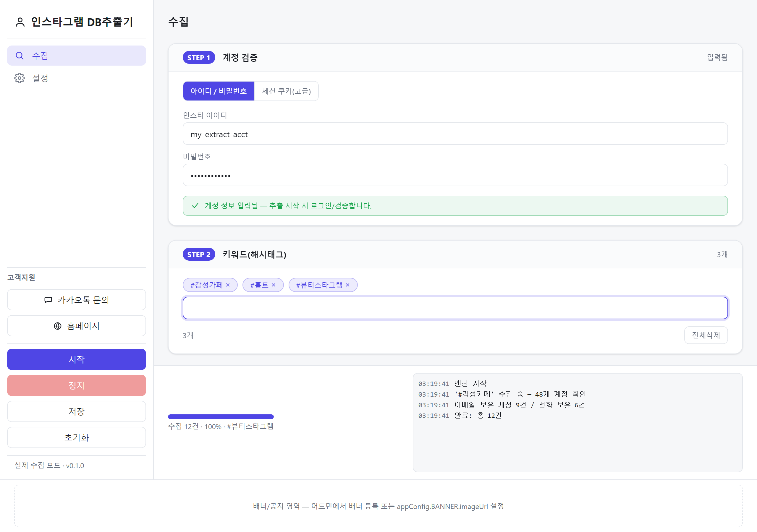Open the 설정 menu item

click(x=77, y=78)
